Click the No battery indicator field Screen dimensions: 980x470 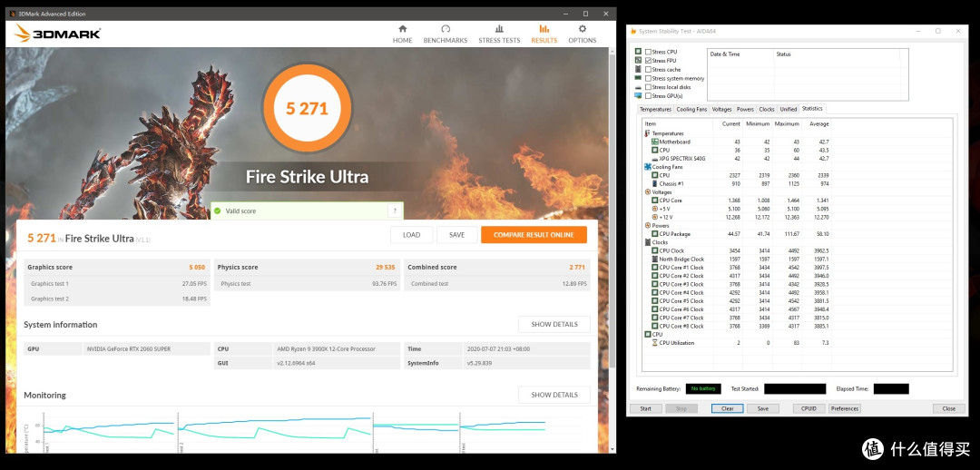(703, 388)
